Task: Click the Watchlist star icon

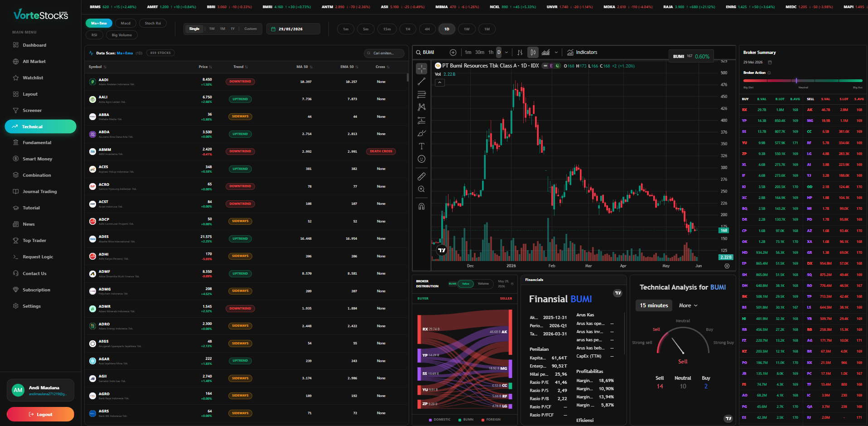Action: point(16,77)
